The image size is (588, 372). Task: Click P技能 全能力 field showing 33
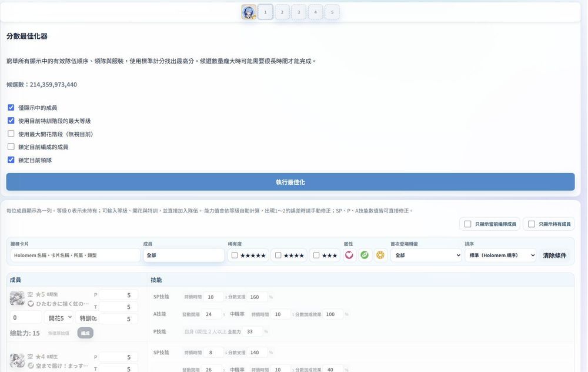point(253,331)
